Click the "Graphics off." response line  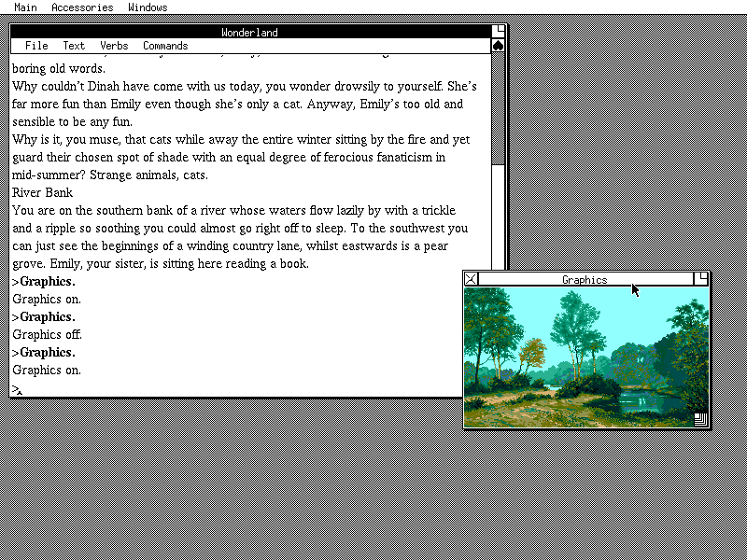(x=48, y=335)
